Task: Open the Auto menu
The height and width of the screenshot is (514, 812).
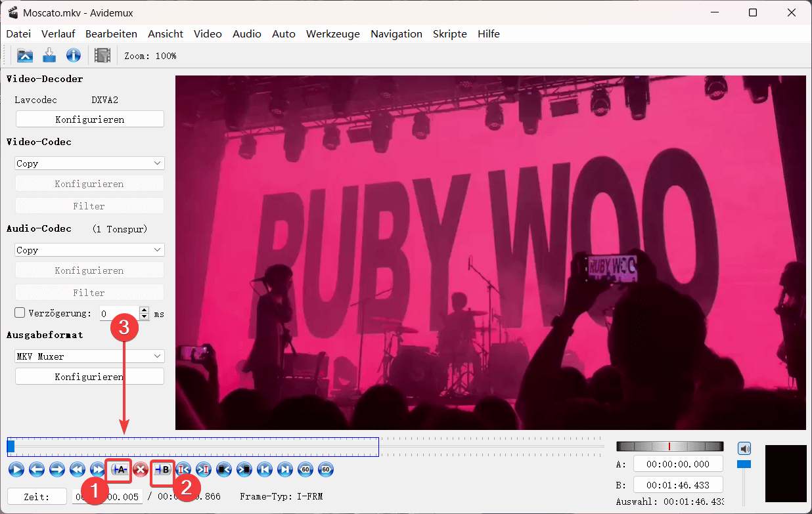Action: point(284,33)
